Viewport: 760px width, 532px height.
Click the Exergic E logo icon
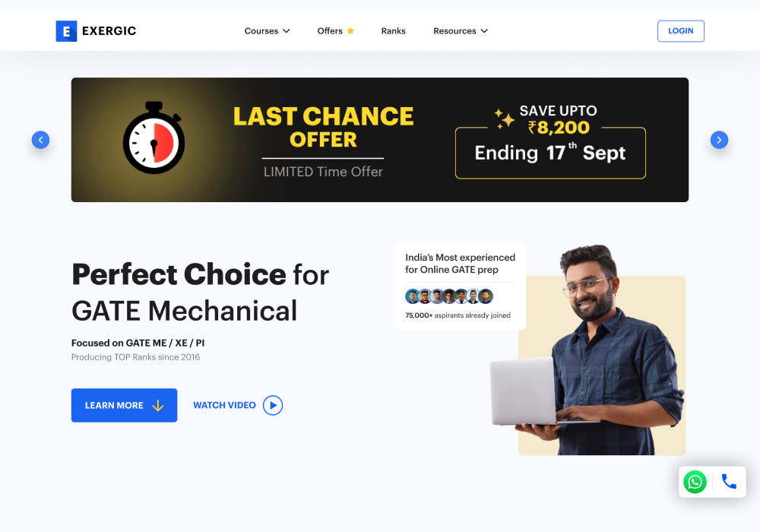[66, 31]
